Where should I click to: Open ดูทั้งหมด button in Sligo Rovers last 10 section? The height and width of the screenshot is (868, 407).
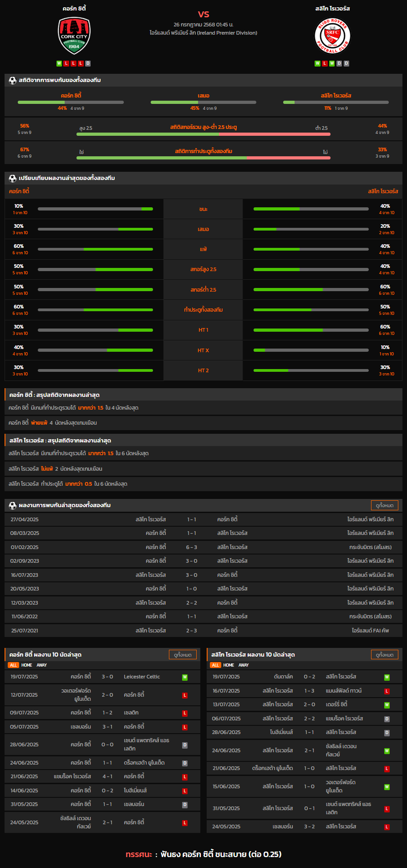[x=385, y=655]
